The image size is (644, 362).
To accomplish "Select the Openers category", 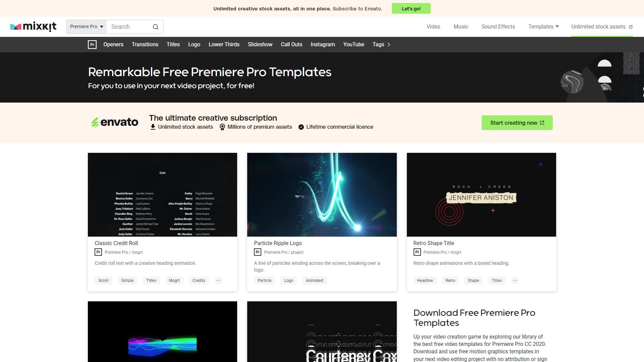I will tap(113, 45).
